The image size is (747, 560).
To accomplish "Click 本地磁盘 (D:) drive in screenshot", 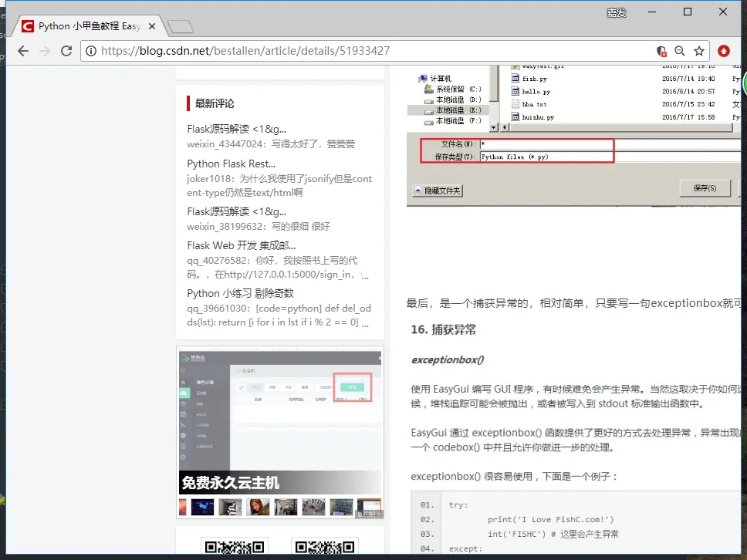I will click(453, 100).
